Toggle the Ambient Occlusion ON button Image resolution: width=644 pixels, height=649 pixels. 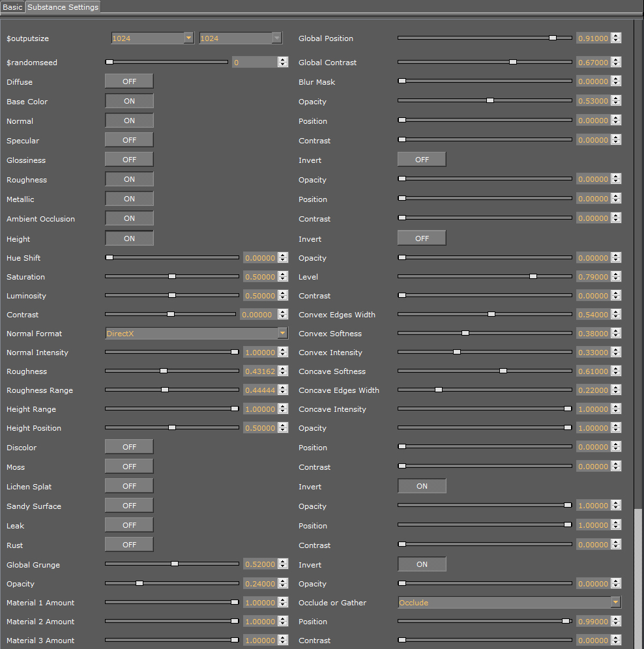click(x=129, y=218)
